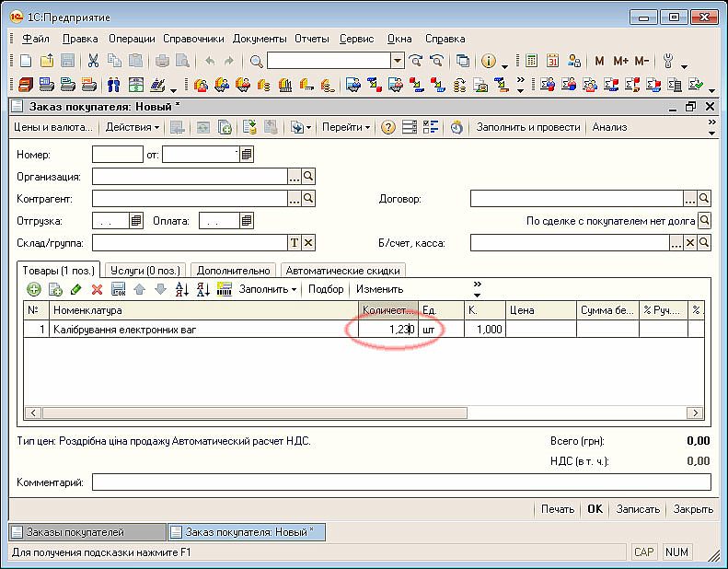
Task: Click ellipsis selector for Договор
Action: click(690, 198)
